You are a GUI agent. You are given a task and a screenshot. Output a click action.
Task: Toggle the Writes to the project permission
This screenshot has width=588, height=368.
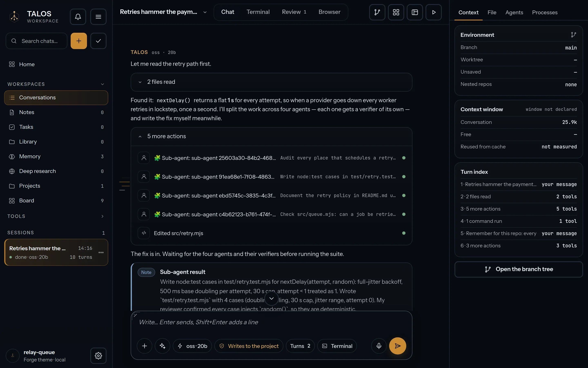click(x=249, y=346)
